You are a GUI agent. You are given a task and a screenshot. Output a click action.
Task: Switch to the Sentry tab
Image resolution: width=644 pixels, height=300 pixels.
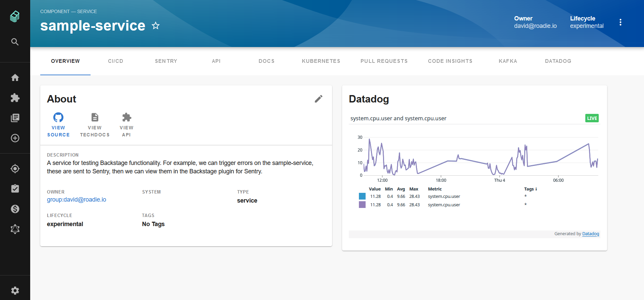click(166, 61)
